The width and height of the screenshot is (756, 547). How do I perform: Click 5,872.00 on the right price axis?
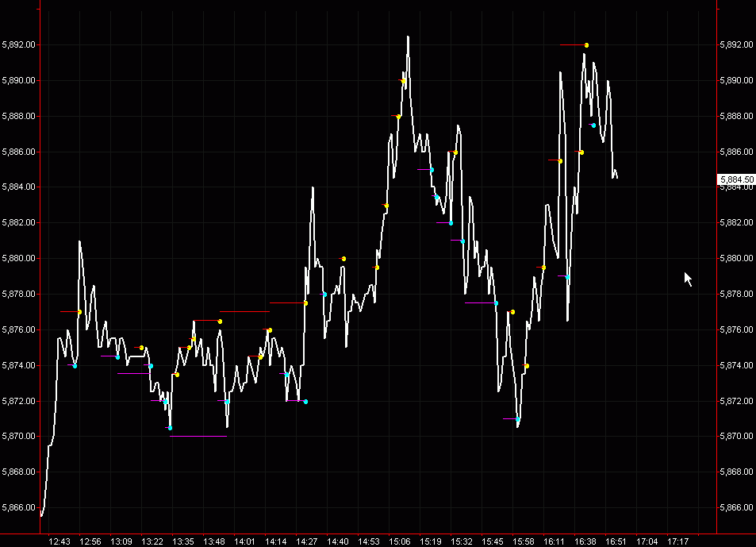tap(736, 402)
